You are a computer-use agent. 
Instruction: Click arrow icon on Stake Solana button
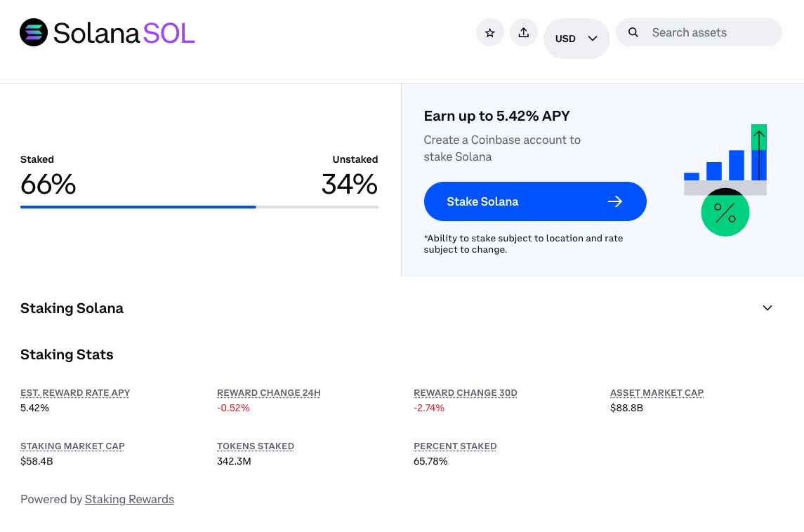coord(615,201)
